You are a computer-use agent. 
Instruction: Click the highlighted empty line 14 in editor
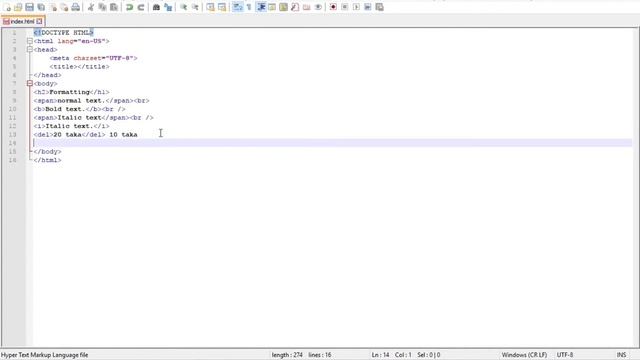click(x=332, y=143)
